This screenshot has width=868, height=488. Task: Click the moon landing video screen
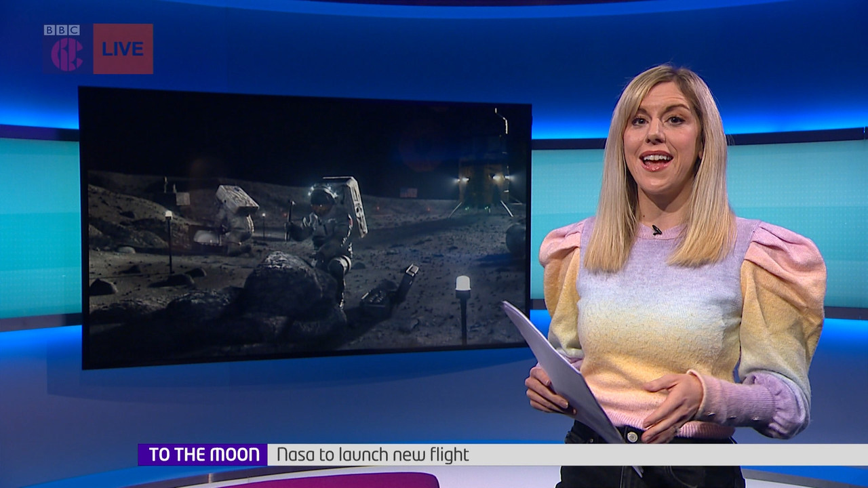point(305,228)
